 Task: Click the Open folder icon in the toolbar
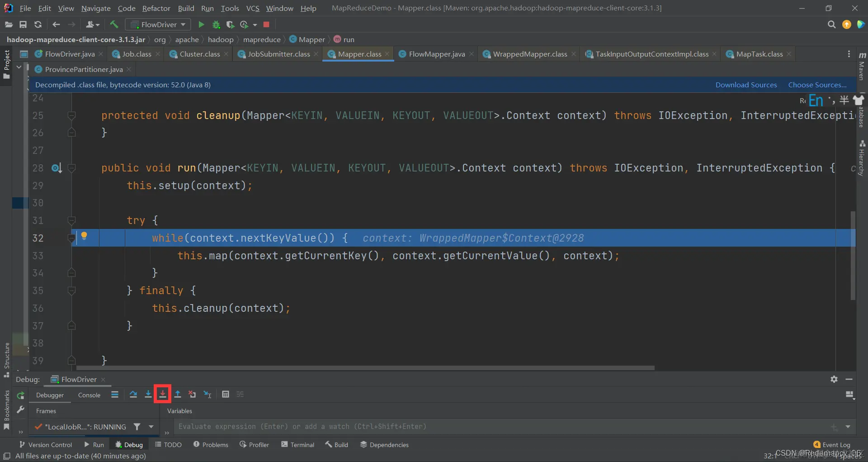[9, 24]
